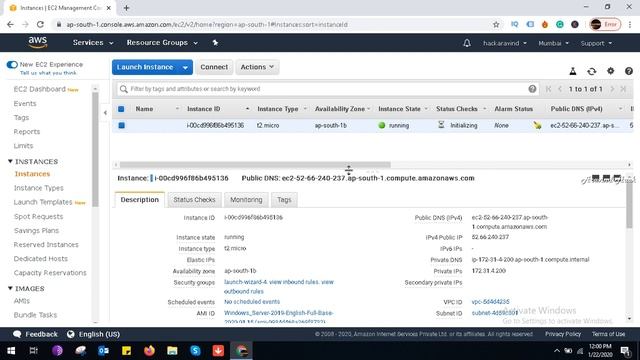Reload the browser page
This screenshot has width=640, height=360.
pos(40,24)
